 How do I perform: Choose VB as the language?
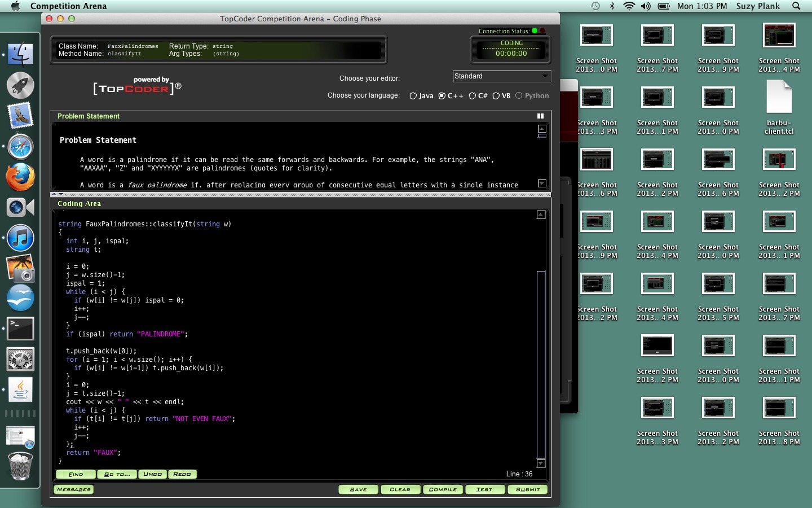pos(496,96)
